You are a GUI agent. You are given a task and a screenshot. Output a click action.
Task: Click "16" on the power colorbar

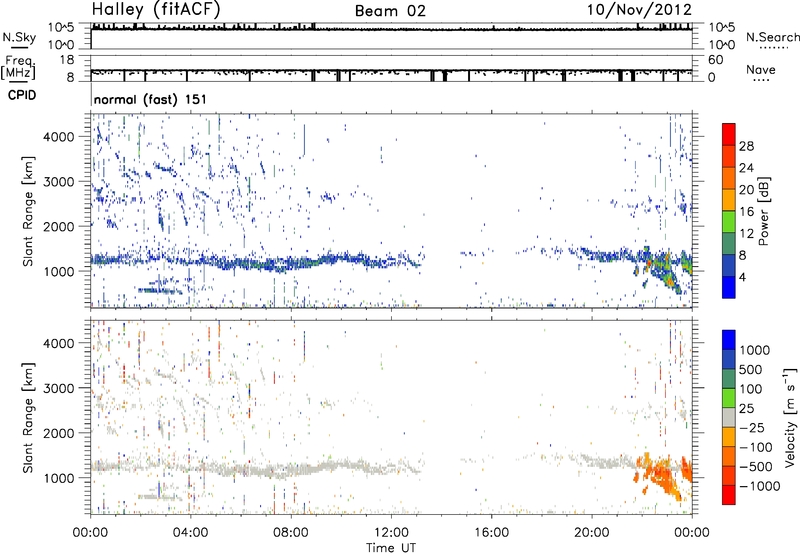[x=746, y=212]
